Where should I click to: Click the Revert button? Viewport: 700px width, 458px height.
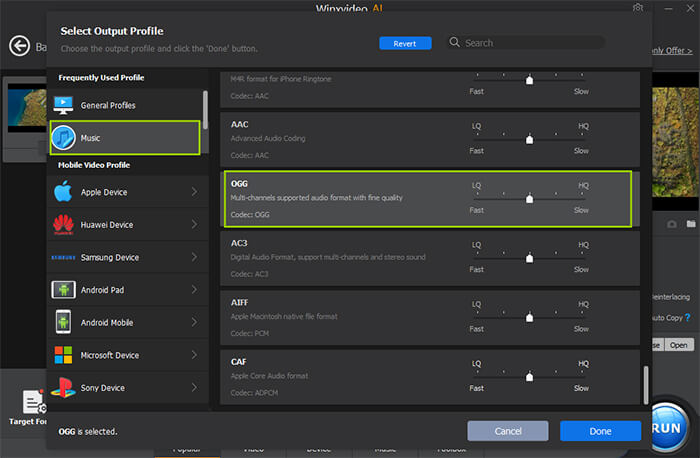[405, 43]
